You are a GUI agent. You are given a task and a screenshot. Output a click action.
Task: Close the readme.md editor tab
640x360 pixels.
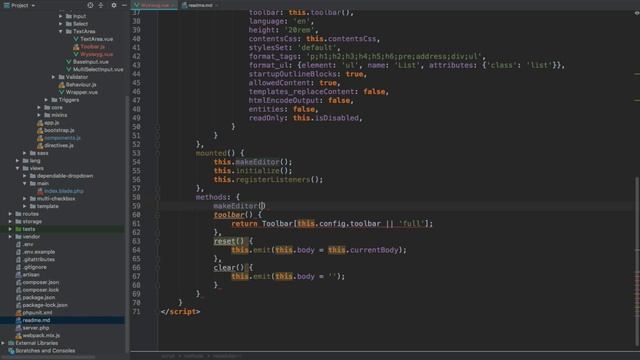216,5
